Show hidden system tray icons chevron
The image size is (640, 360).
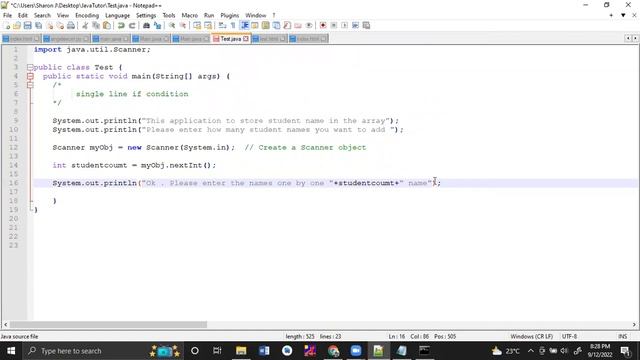click(531, 351)
